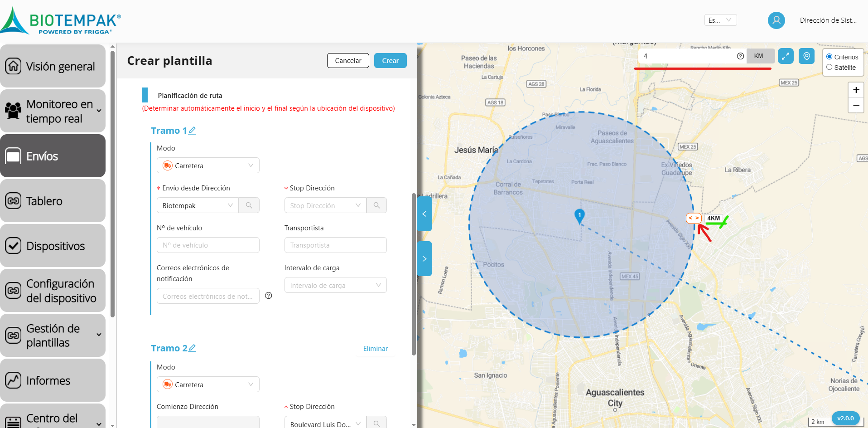This screenshot has height=428, width=868.
Task: Click search icon beside Envío desde Dirección
Action: click(249, 205)
